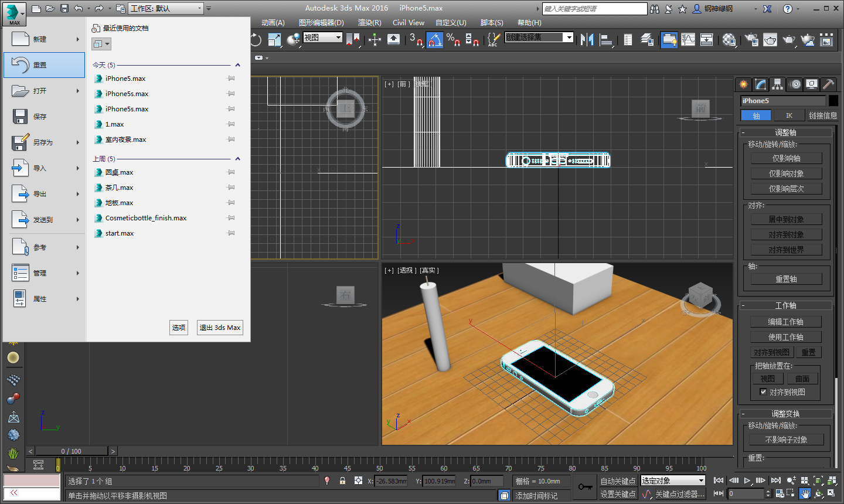Choose 重置 in the application menu
Viewport: 844px width, 504px height.
44,65
